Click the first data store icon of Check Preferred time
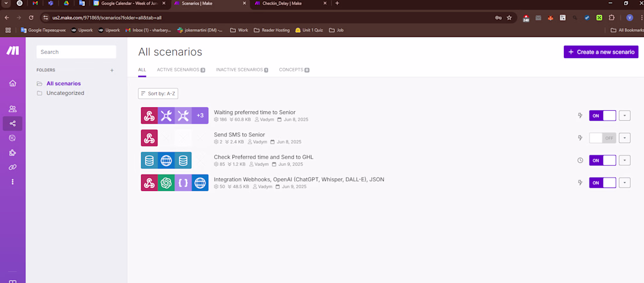 point(149,161)
